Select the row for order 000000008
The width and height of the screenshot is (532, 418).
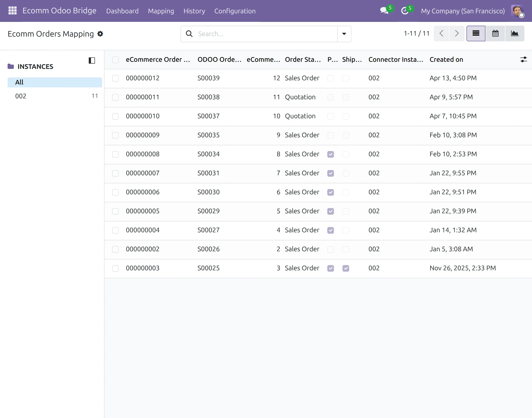115,154
